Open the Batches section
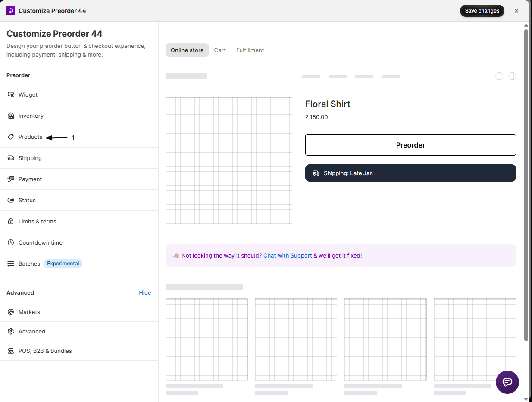 point(79,264)
